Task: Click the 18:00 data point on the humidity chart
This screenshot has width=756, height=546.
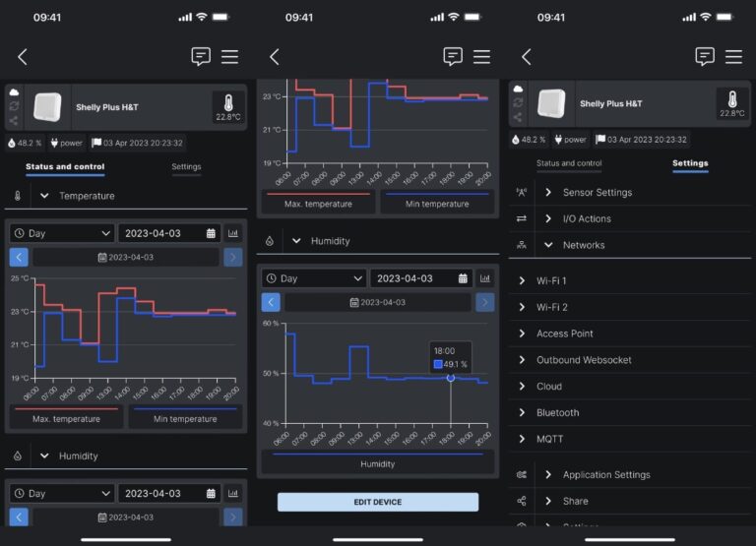Action: coord(451,378)
